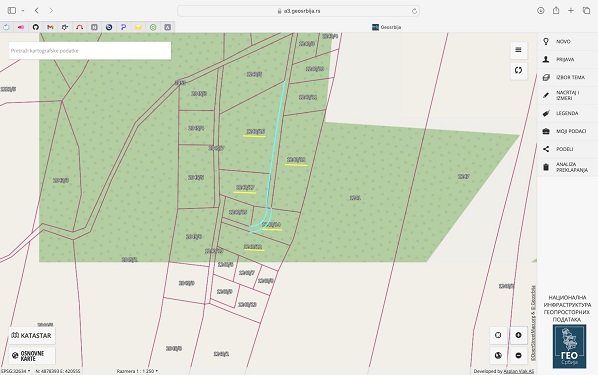This screenshot has width=598, height=375.
Task: Click the N/E coordinate readout
Action: (58, 371)
